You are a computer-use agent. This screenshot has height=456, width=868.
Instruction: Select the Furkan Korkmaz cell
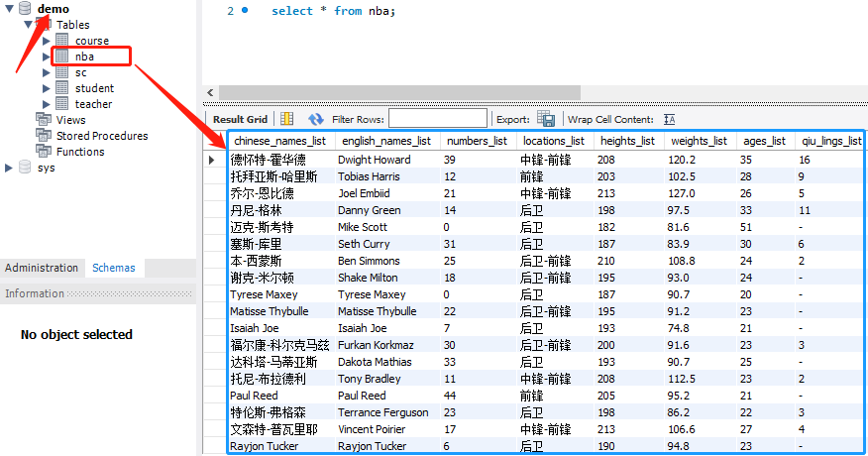click(386, 345)
